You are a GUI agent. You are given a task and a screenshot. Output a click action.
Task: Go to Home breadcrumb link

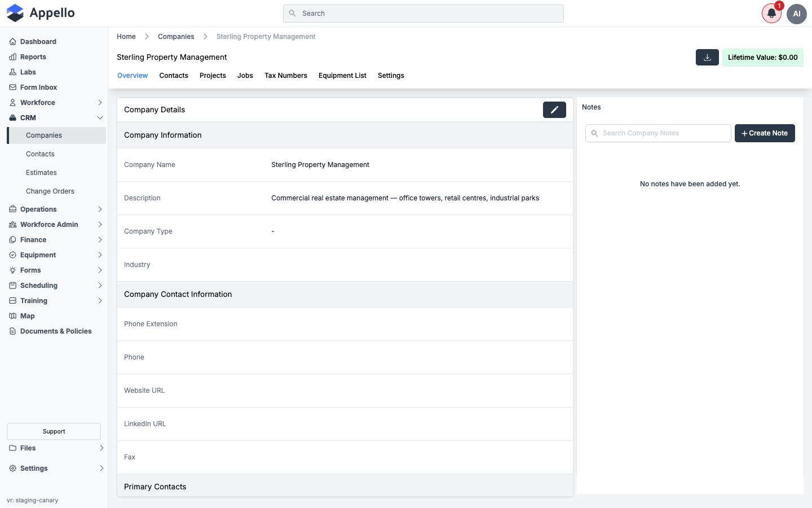pyautogui.click(x=126, y=37)
